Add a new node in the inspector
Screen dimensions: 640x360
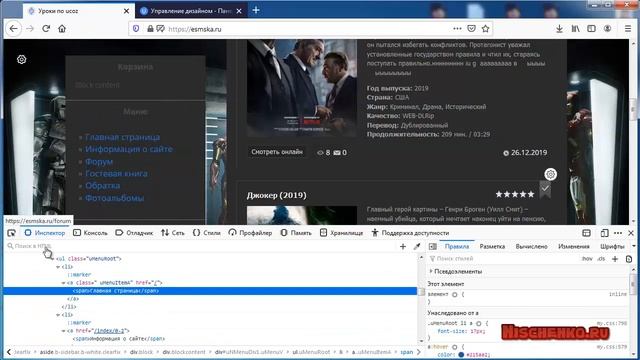403,246
